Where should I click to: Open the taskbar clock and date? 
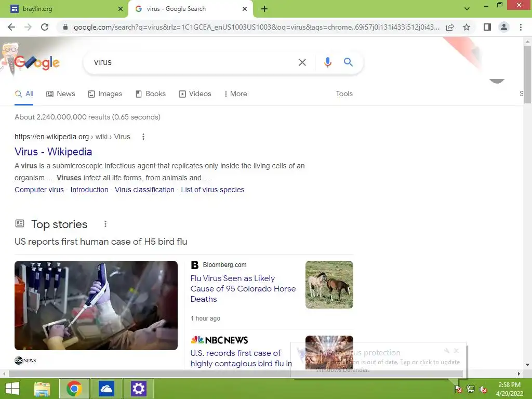click(x=509, y=389)
